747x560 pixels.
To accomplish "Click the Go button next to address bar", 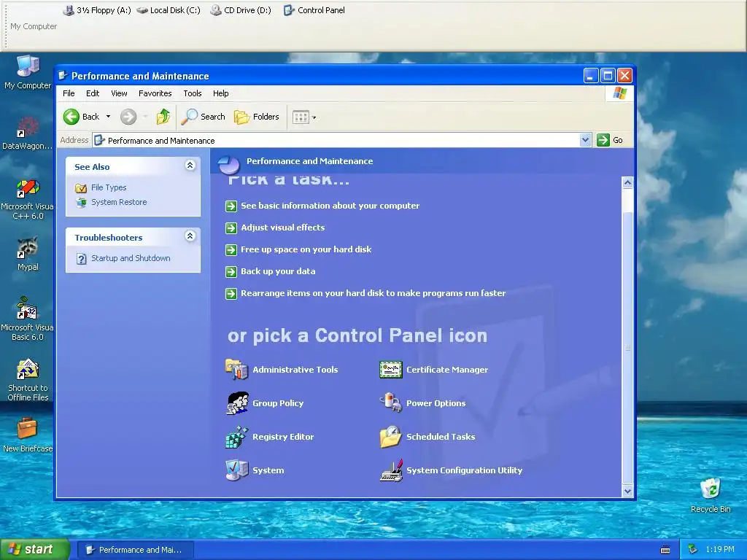I will tap(611, 140).
